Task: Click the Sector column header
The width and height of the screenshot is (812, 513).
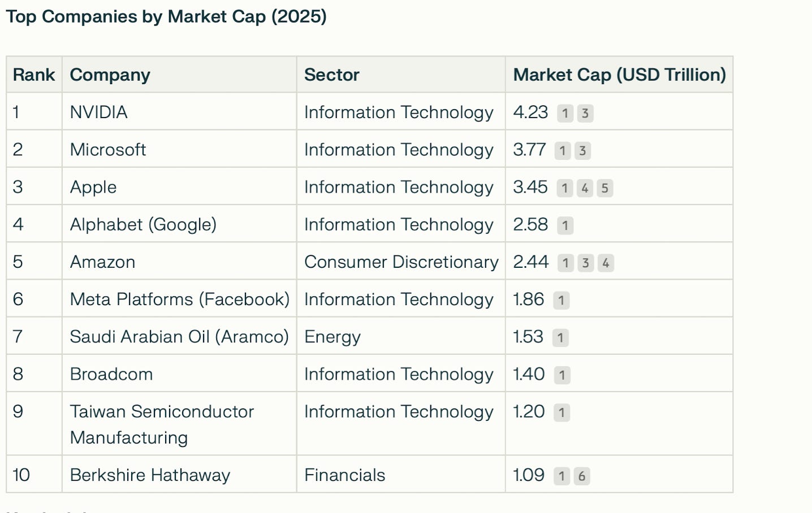Action: (x=332, y=75)
